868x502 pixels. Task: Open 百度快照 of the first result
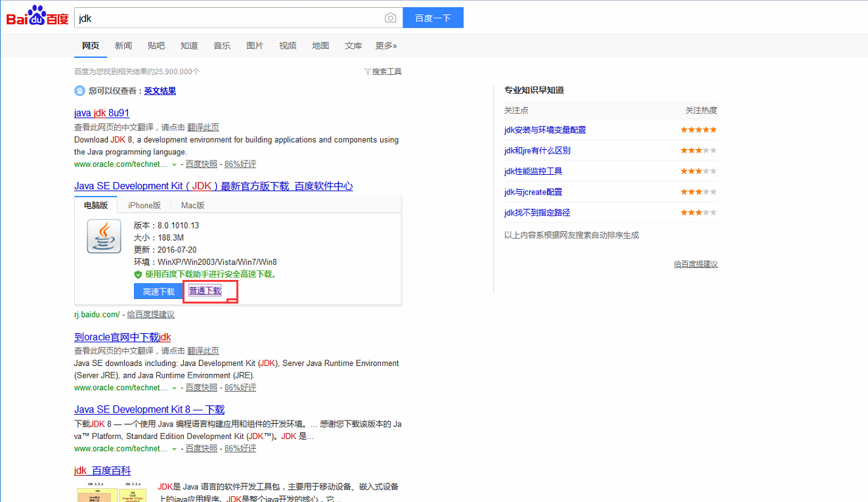point(201,164)
